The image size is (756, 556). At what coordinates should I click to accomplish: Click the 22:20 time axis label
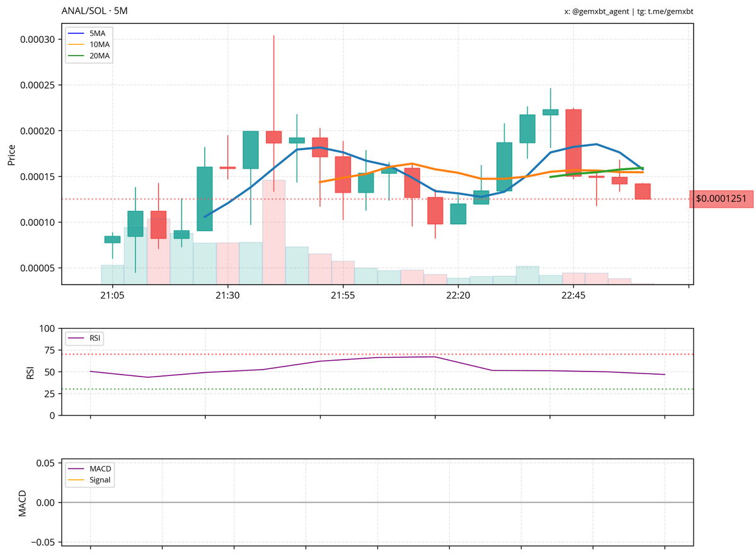click(x=457, y=295)
